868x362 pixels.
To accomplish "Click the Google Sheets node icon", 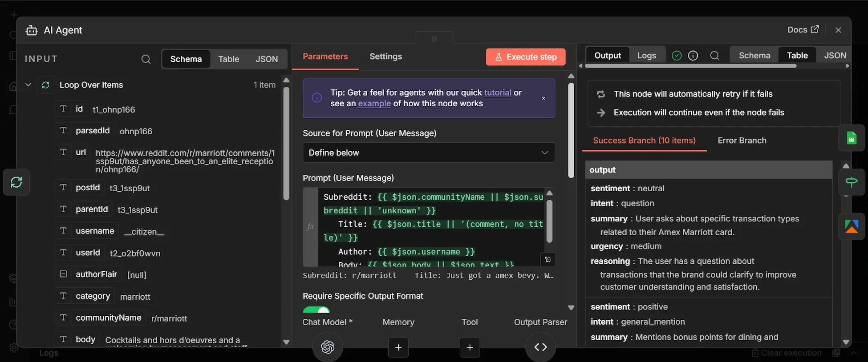I will tap(852, 138).
